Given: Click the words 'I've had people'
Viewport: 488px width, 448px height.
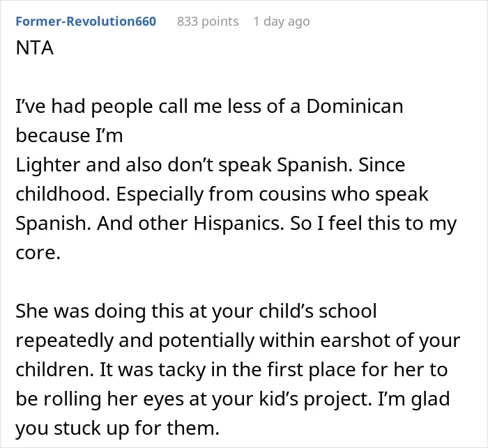Looking at the screenshot, I should click(84, 106).
